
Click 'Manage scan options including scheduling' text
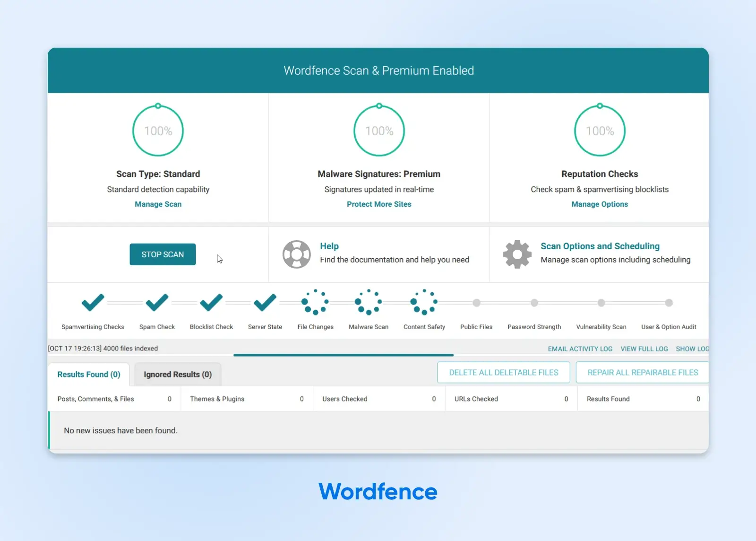(615, 260)
